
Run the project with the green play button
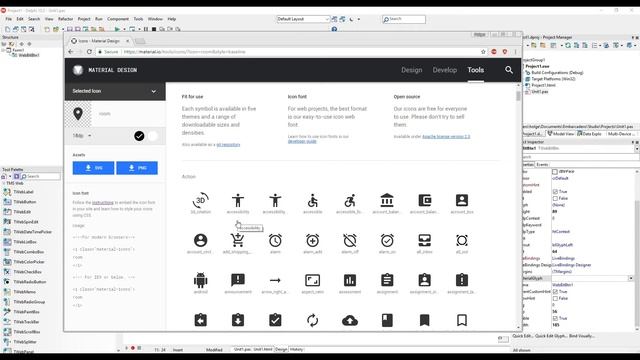[117, 29]
